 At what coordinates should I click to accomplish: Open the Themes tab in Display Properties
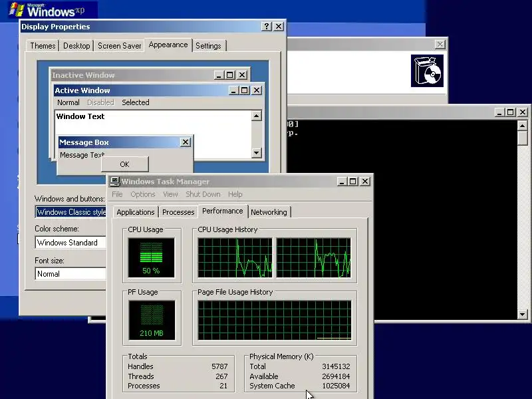tap(43, 46)
